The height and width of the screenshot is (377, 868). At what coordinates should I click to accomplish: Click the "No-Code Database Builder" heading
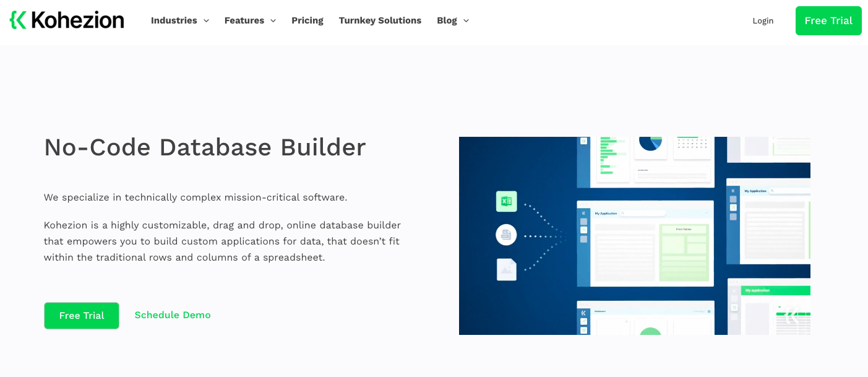(x=205, y=147)
